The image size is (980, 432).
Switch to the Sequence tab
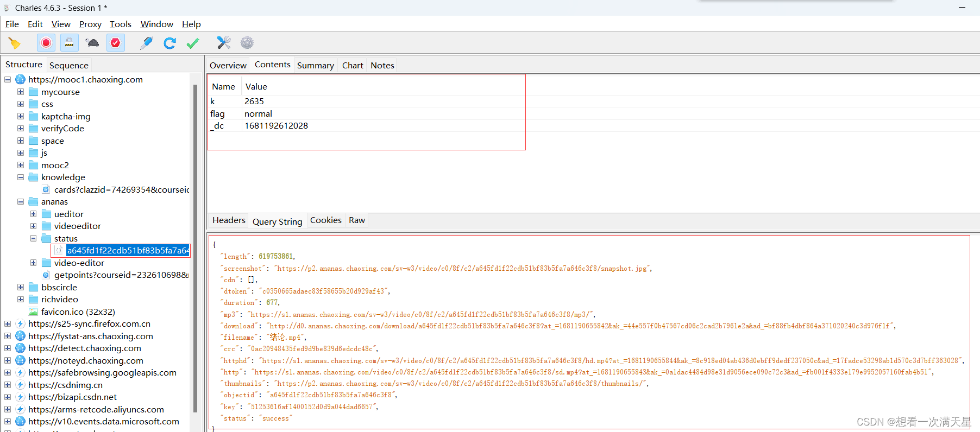[69, 65]
